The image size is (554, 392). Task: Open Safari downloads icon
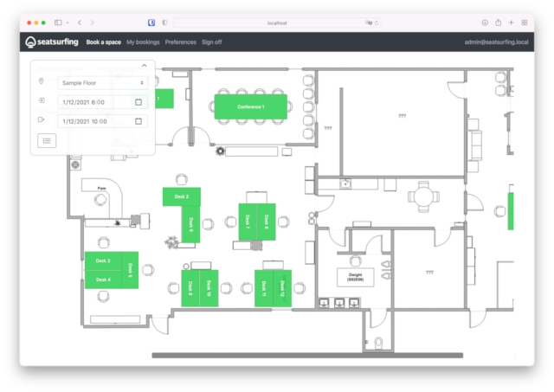click(x=485, y=22)
